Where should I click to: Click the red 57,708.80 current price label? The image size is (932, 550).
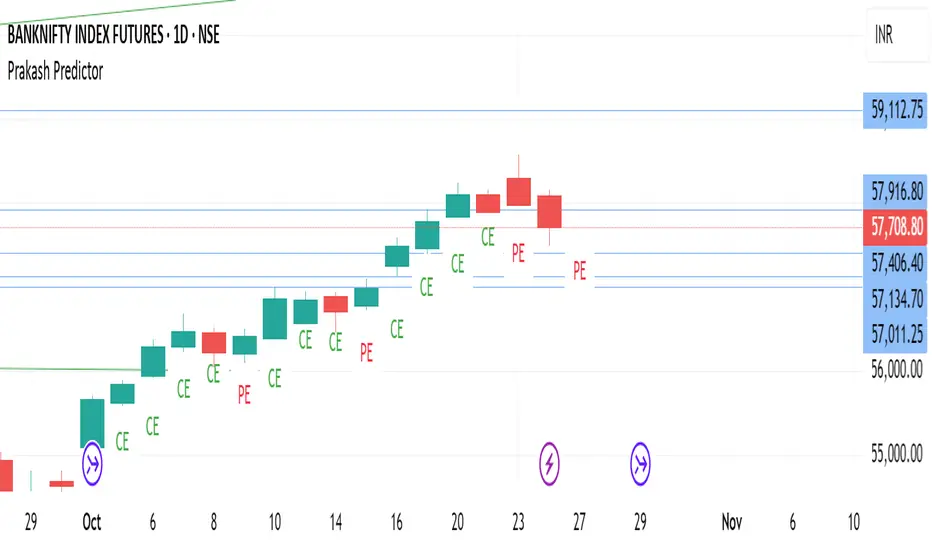point(896,228)
